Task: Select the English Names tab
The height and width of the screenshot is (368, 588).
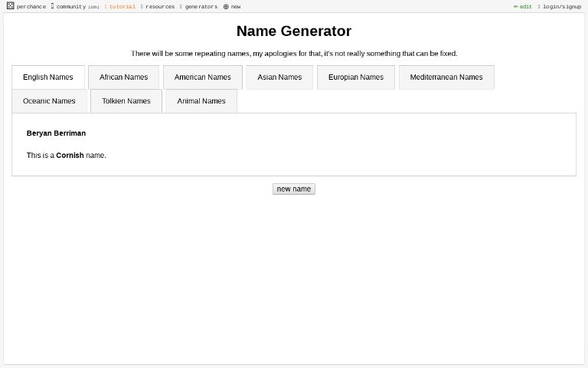Action: [x=48, y=77]
